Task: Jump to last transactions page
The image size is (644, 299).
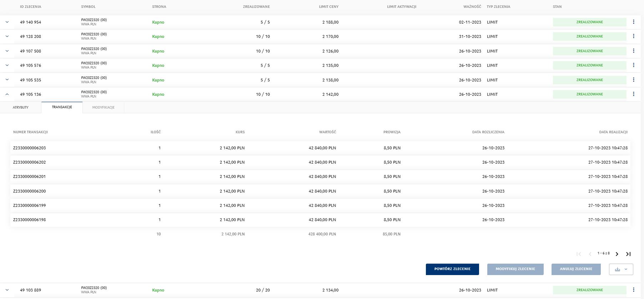Action: pos(628,254)
